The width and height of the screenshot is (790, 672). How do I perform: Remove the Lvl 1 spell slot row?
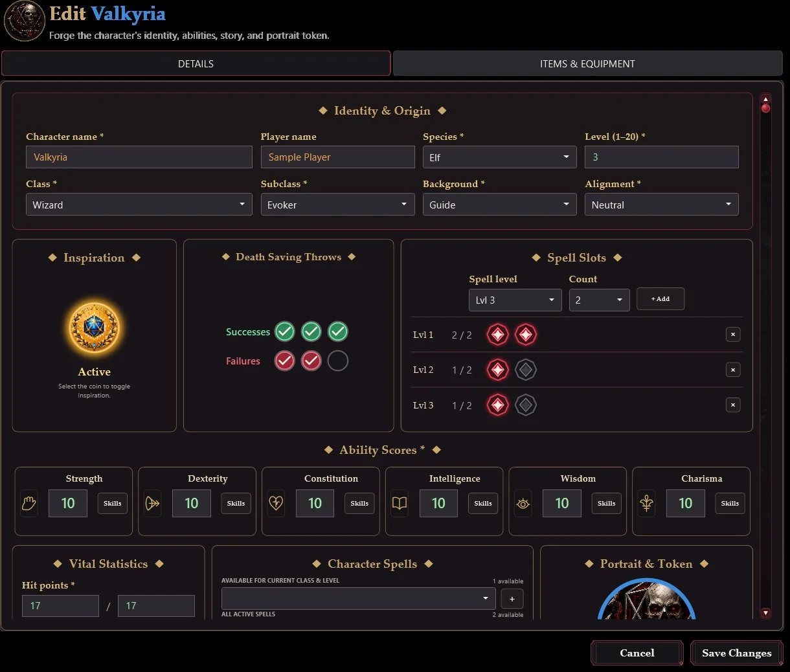pos(733,335)
